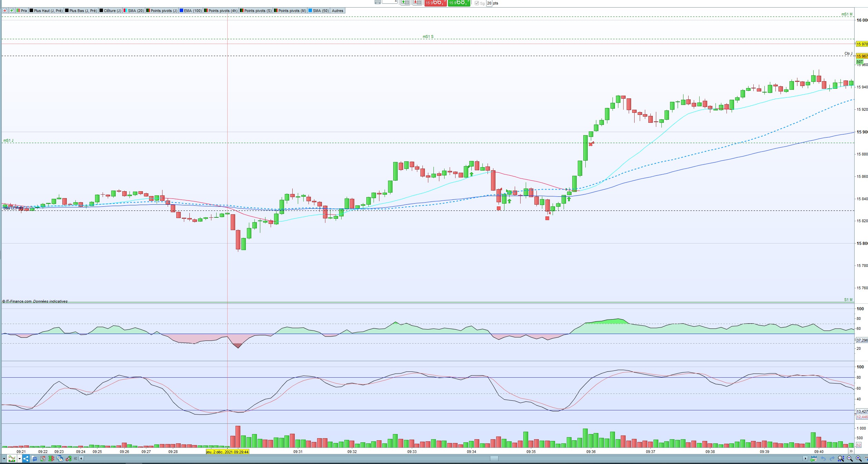Screen dimensions: 868x464
Task: Click the calendar go-to-date icon
Action: (813, 458)
